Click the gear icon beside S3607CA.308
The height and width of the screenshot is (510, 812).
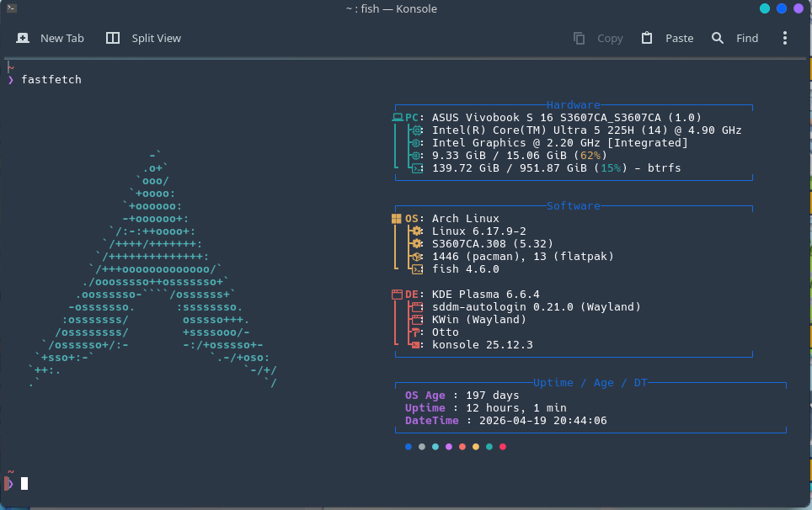(x=417, y=243)
